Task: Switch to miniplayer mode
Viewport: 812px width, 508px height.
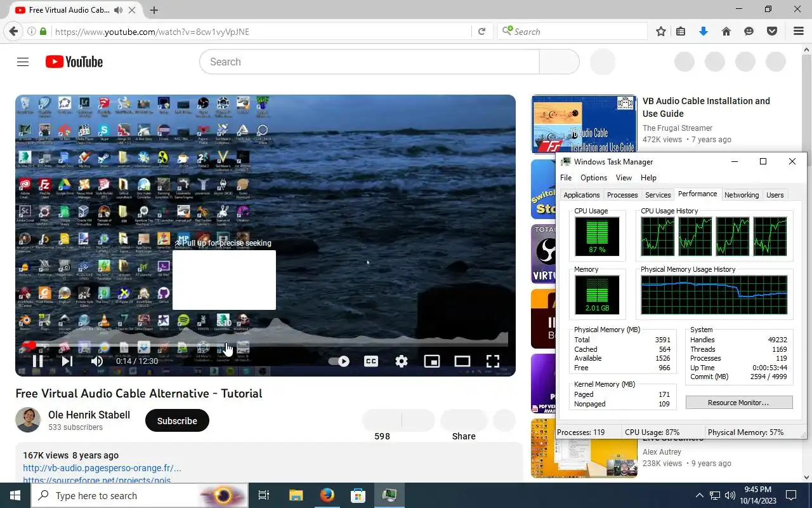Action: (x=432, y=361)
